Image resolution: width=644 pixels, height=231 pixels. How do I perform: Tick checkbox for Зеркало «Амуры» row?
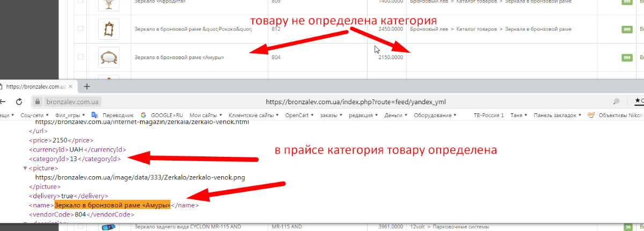point(80,57)
